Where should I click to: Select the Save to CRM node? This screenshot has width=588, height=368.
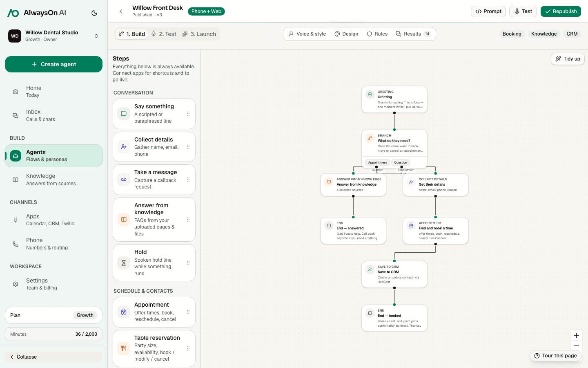394,274
